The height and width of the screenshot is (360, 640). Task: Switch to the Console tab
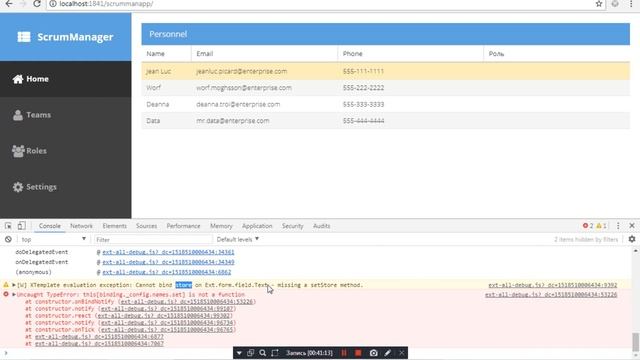click(50, 226)
